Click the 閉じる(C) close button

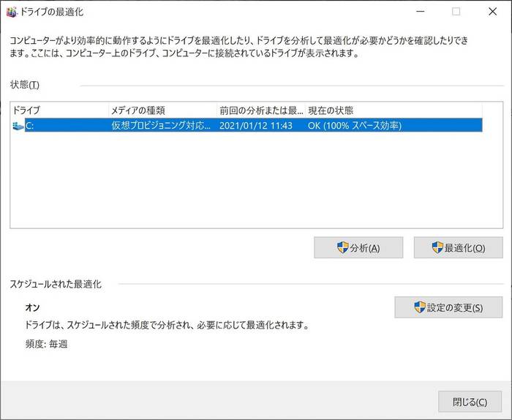point(470,402)
